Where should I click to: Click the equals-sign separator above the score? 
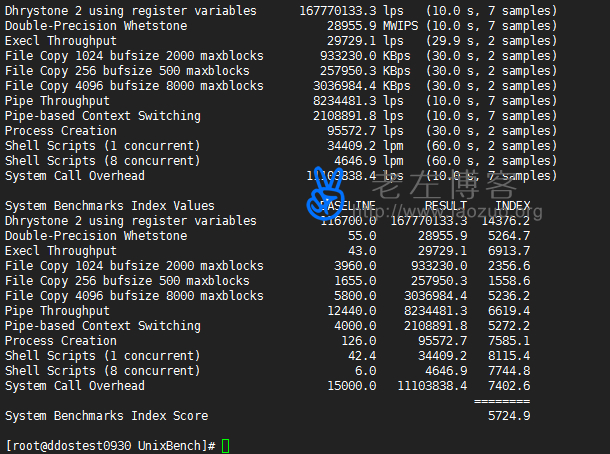pyautogui.click(x=501, y=400)
